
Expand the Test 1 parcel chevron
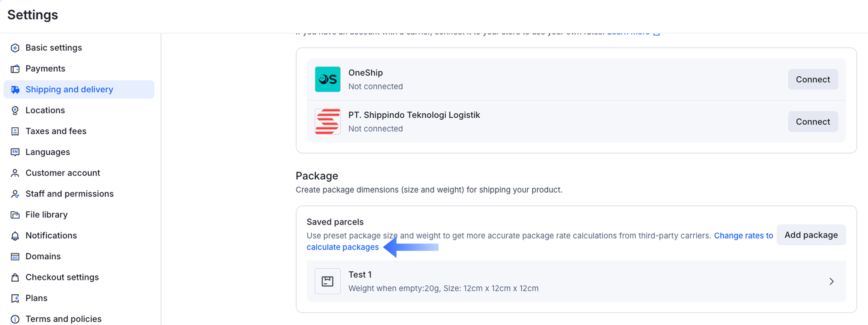coord(831,281)
